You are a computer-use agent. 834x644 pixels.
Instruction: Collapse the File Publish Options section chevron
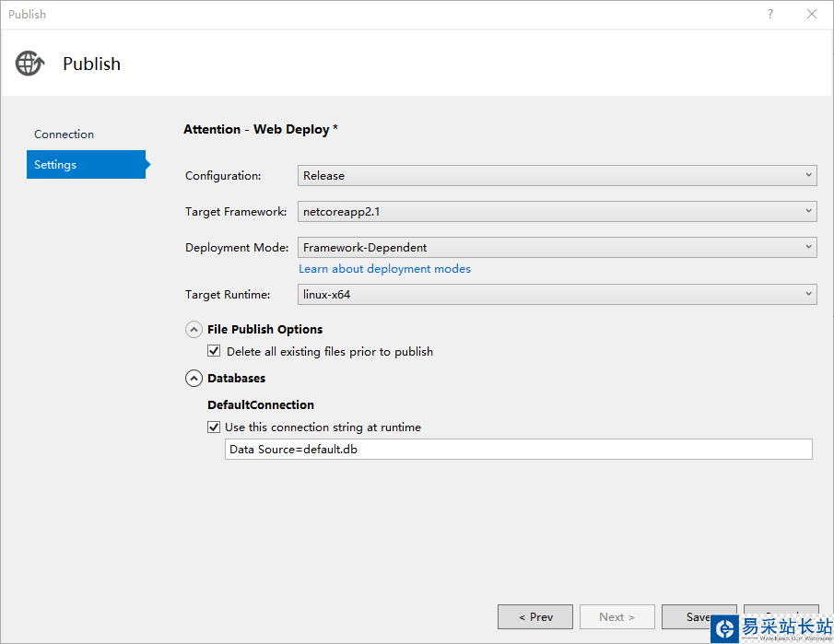pos(194,329)
